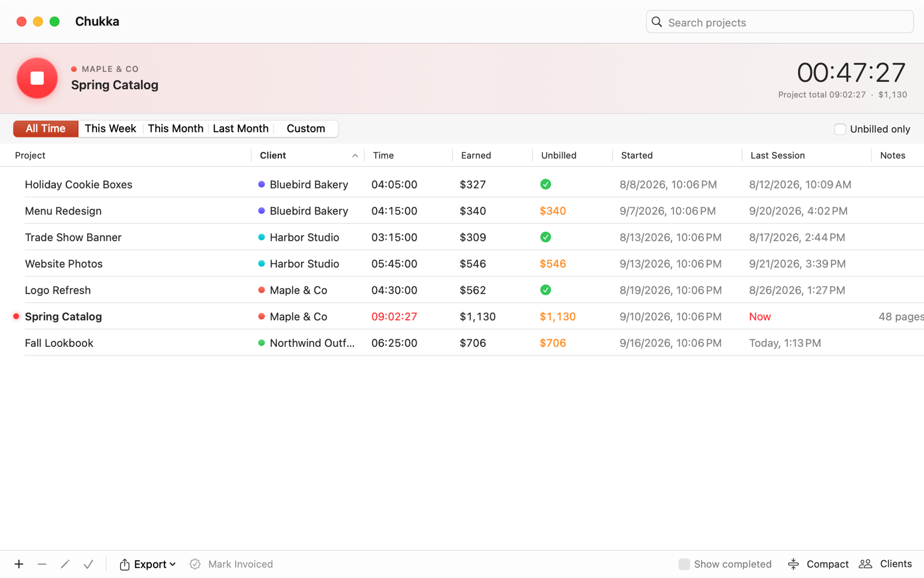Click the $546 unbilled amount
Image resolution: width=924 pixels, height=578 pixels.
point(553,264)
